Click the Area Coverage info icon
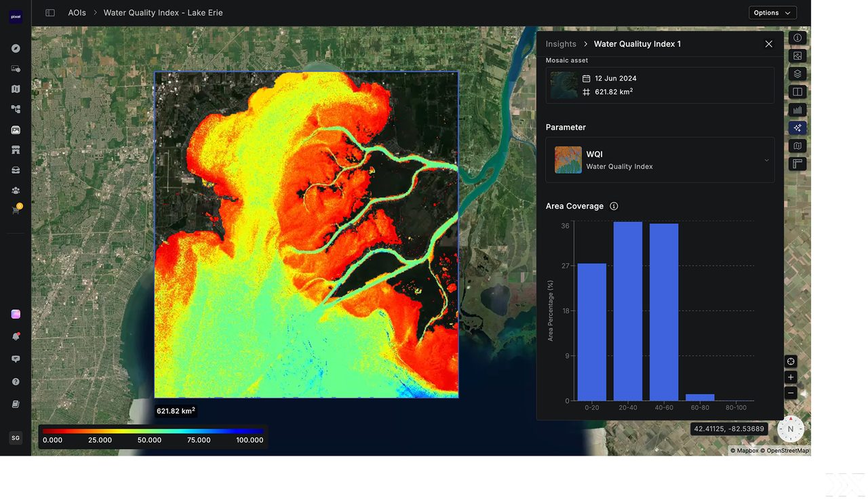Image resolution: width=868 pixels, height=501 pixels. click(614, 206)
